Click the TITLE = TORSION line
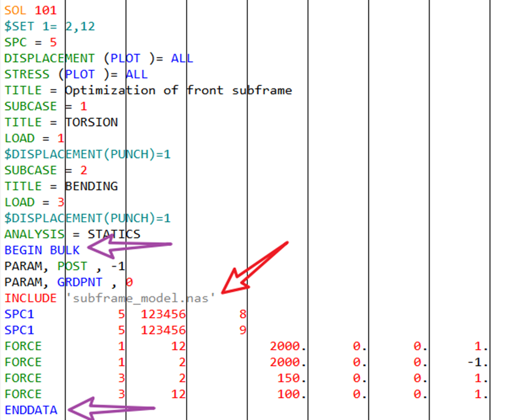Screen dimensions: 514x420 [61, 122]
